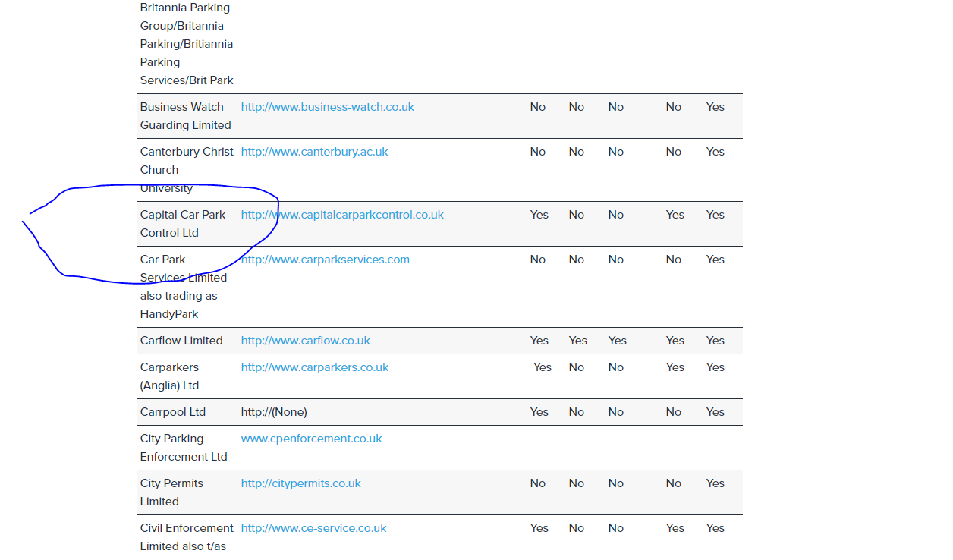Visit the ce-service.co.uk link
953x560 pixels.
coord(314,528)
